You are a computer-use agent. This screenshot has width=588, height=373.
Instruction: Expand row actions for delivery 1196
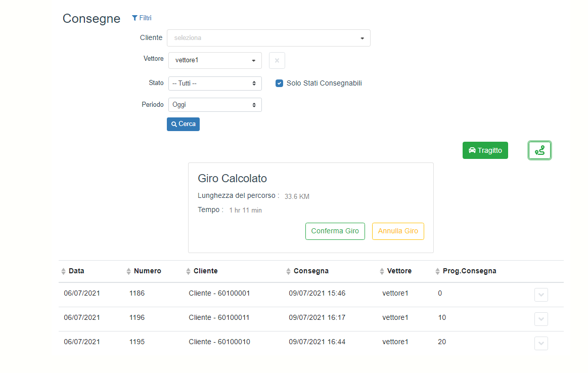click(541, 319)
